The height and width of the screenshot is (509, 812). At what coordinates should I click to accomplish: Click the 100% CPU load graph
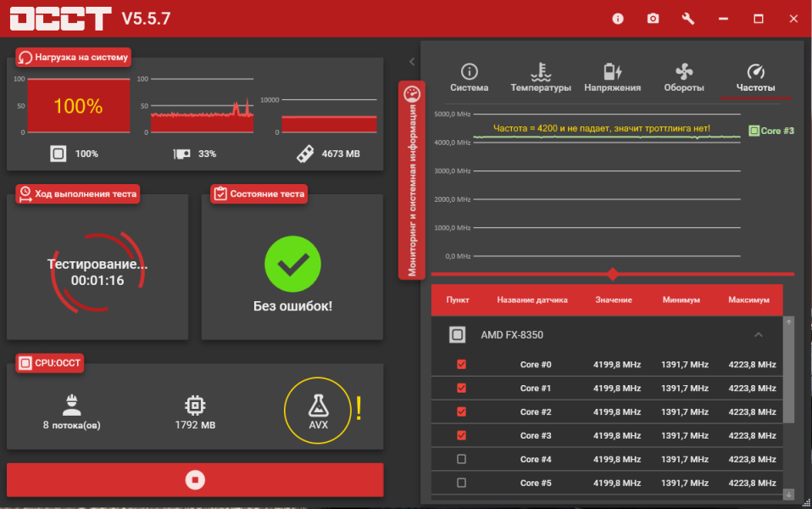pos(79,106)
